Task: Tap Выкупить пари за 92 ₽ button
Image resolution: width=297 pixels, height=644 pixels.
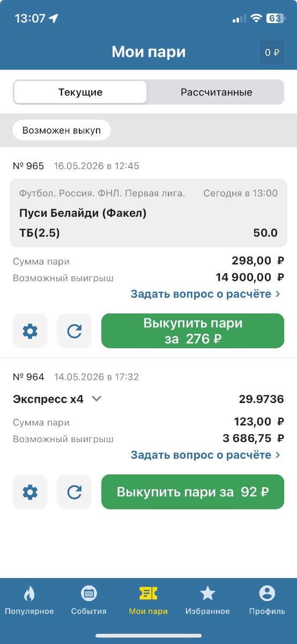Action: click(193, 492)
